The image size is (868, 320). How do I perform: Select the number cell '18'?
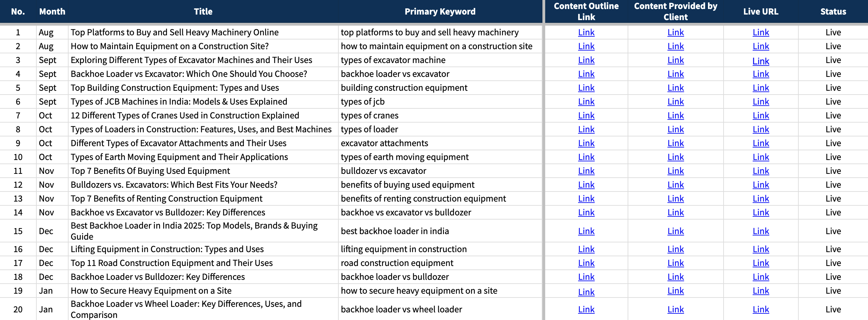tap(18, 277)
